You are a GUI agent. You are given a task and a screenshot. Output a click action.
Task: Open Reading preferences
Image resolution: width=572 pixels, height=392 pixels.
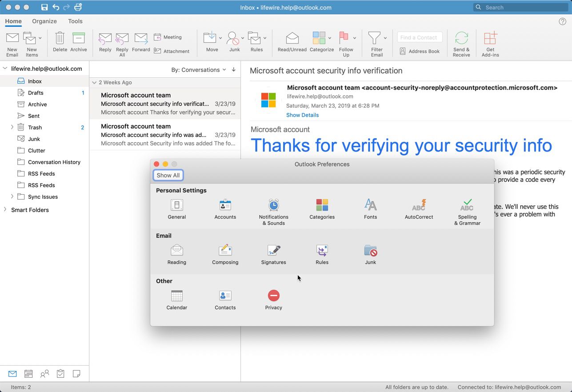click(176, 254)
